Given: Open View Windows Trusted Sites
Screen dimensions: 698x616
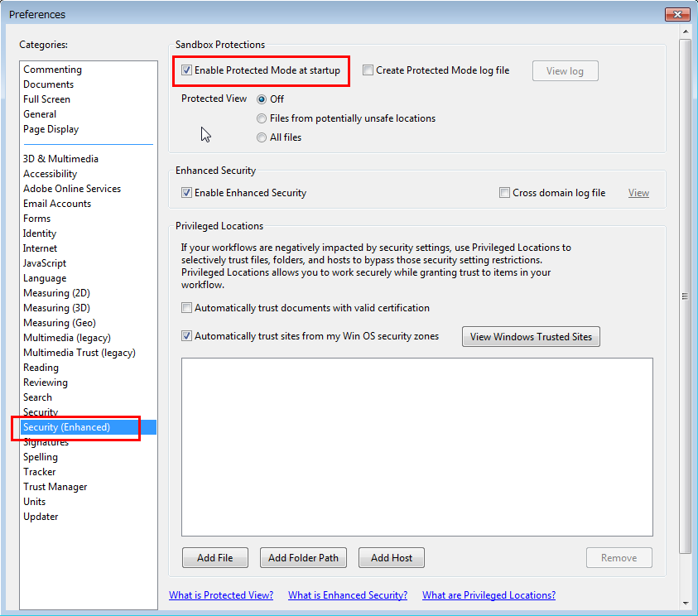Looking at the screenshot, I should 530,336.
